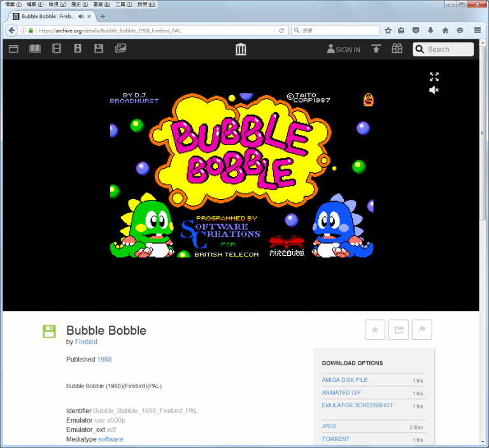Open the chat smiley icon in toolbar
The height and width of the screenshot is (448, 489).
point(460,31)
